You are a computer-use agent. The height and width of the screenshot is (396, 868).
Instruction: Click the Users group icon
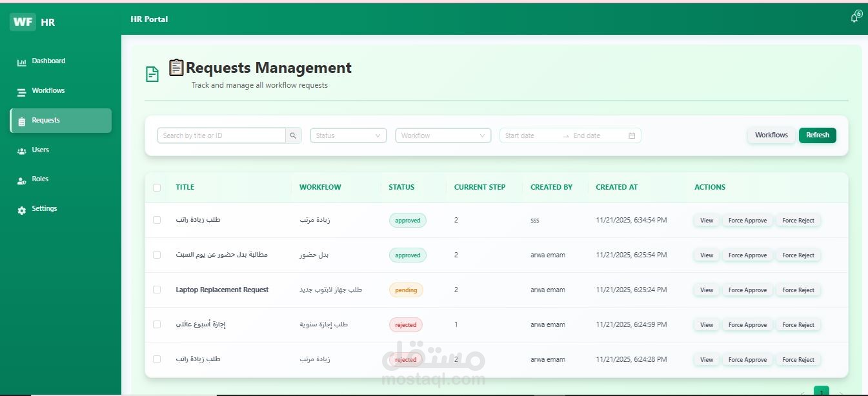21,151
